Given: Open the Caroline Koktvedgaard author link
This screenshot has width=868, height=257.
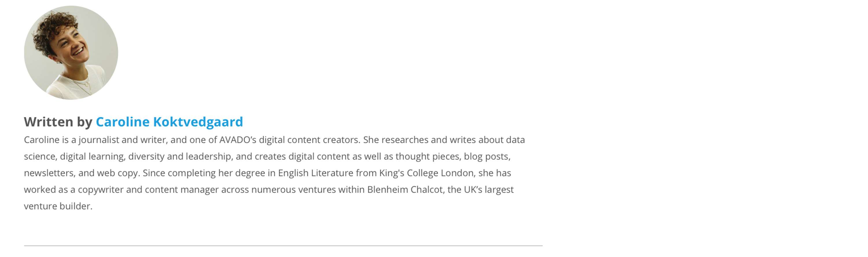Looking at the screenshot, I should (169, 122).
